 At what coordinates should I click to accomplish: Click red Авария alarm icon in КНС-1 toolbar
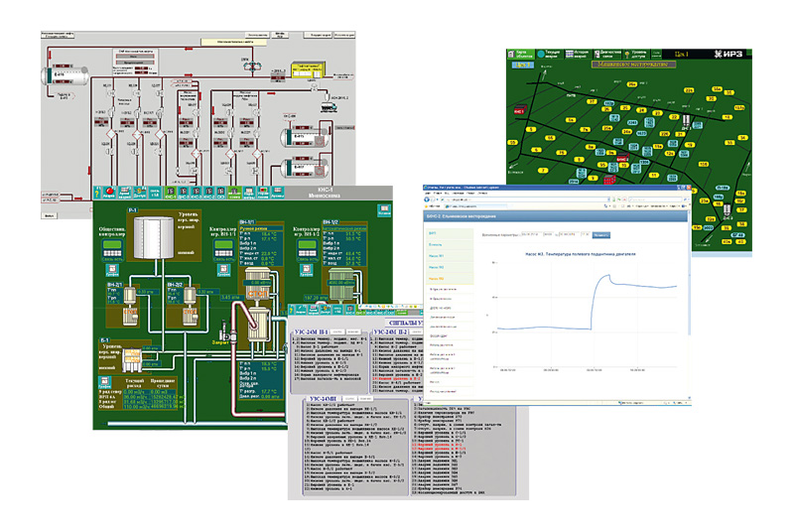[x=109, y=193]
